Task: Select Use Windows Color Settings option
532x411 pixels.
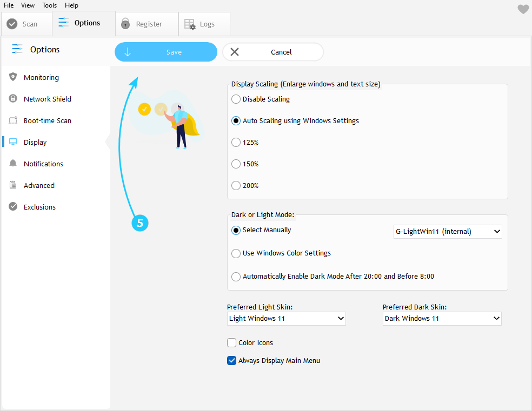Action: [x=236, y=253]
